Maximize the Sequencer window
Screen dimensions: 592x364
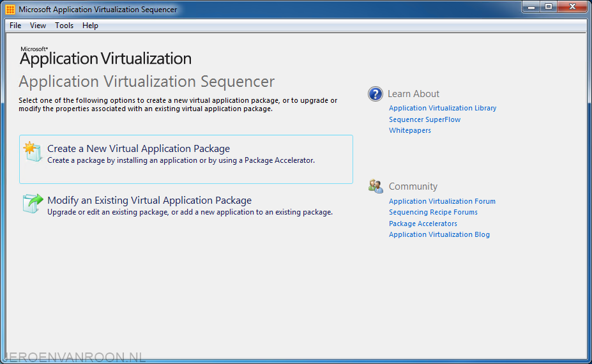(x=548, y=7)
